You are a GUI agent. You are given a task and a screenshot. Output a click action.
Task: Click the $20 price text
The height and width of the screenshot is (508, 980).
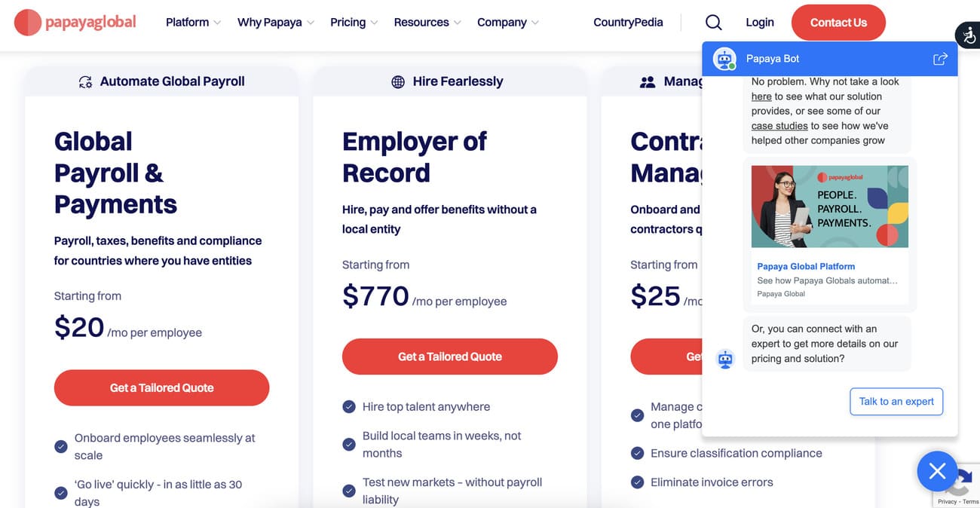(x=79, y=327)
